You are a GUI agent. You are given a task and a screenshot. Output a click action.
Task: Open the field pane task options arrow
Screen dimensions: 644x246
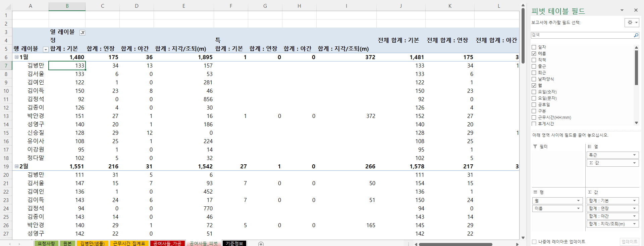pyautogui.click(x=622, y=10)
